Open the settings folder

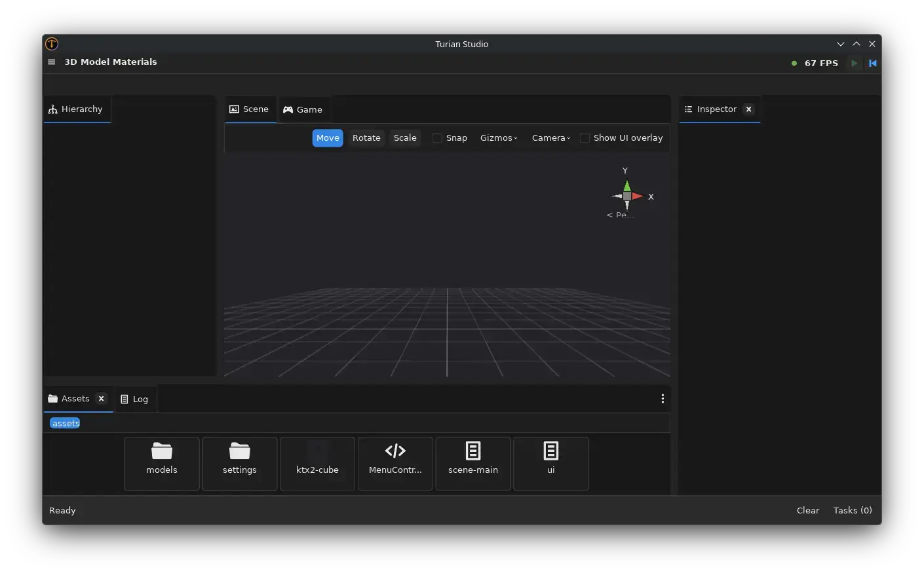click(x=240, y=464)
